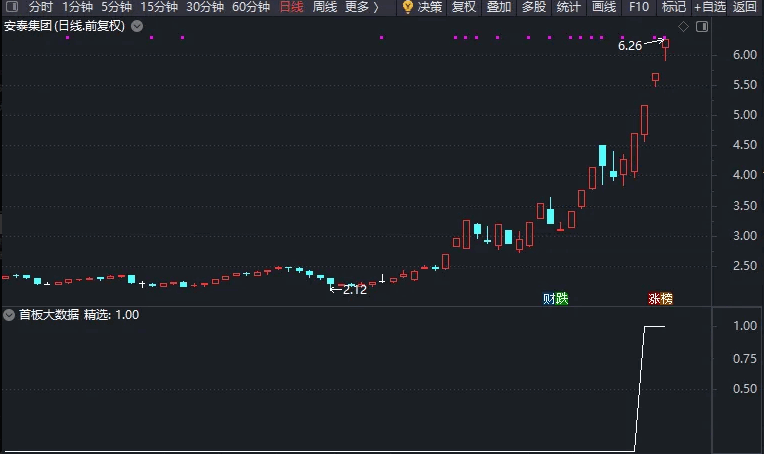Click the diamond icon at chart top-right
This screenshot has width=764, height=454.
[684, 27]
